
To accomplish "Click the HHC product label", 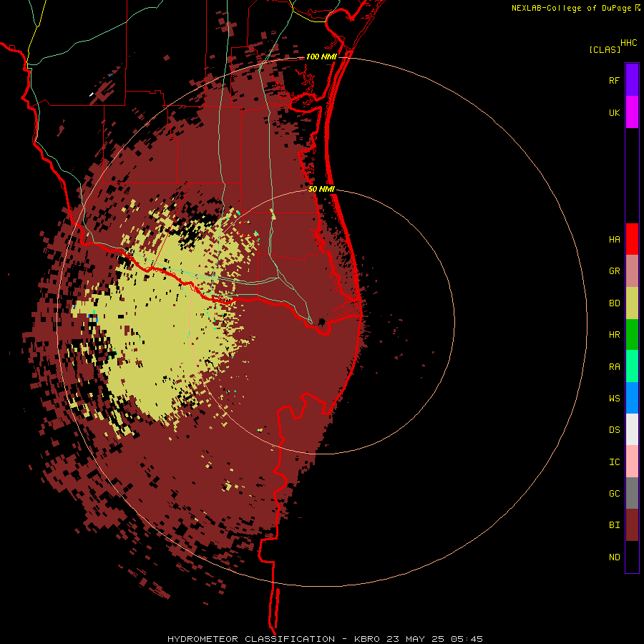I will 628,43.
